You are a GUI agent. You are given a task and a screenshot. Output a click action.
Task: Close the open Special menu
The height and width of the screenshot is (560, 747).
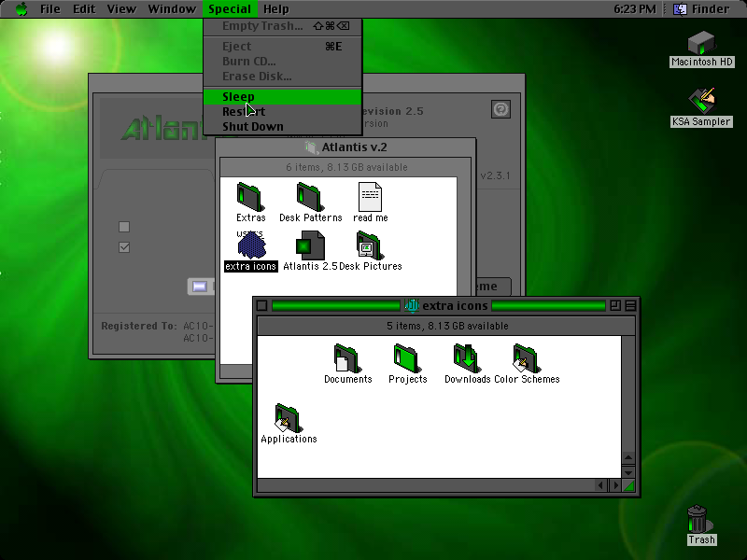[230, 9]
